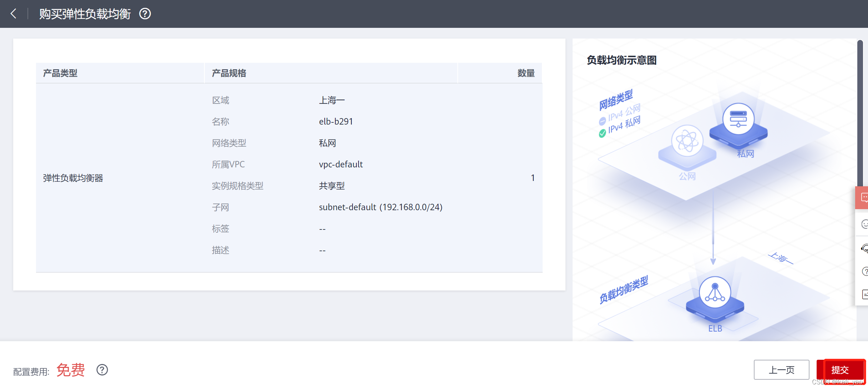This screenshot has width=868, height=389.
Task: Go back with the 上一页 button
Action: tap(781, 370)
